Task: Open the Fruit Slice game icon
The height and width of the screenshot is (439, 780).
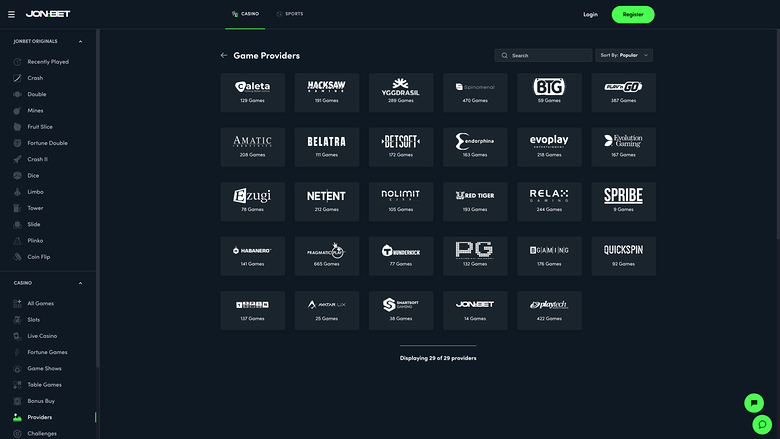Action: pyautogui.click(x=17, y=127)
